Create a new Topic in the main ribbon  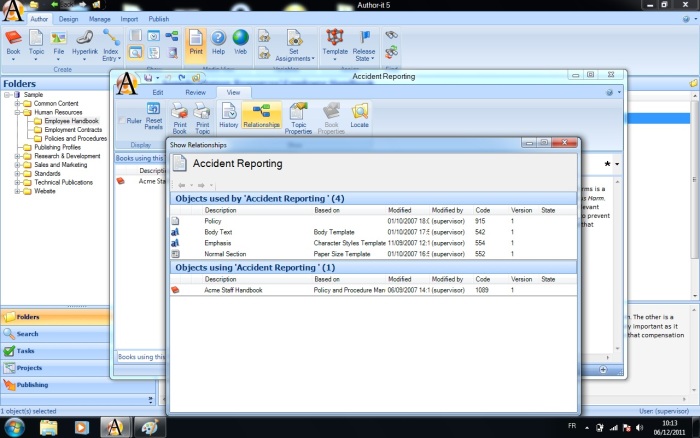click(36, 45)
